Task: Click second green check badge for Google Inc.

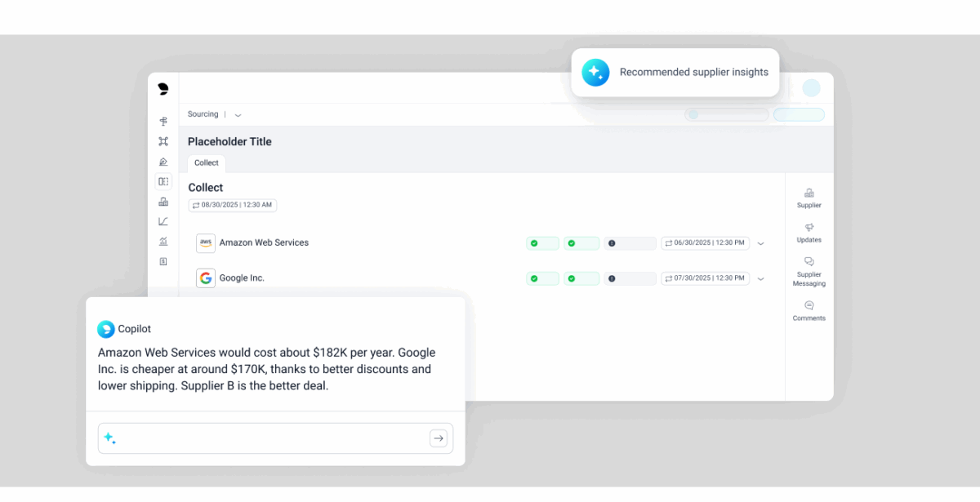Action: (582, 278)
